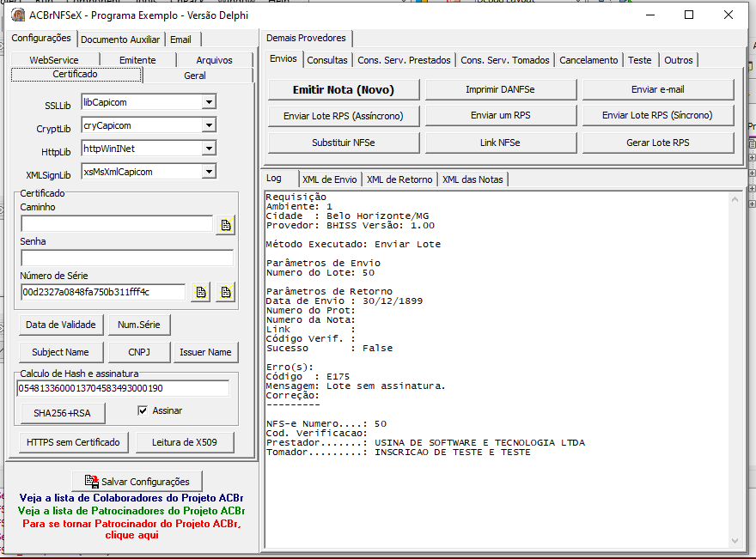Click the become Patrocinador red link

point(131,529)
